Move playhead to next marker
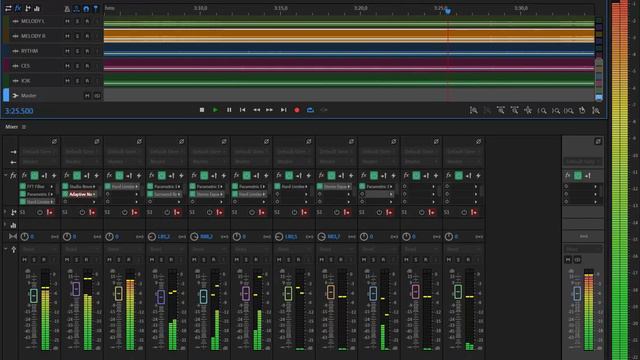640x360 pixels. tap(283, 110)
